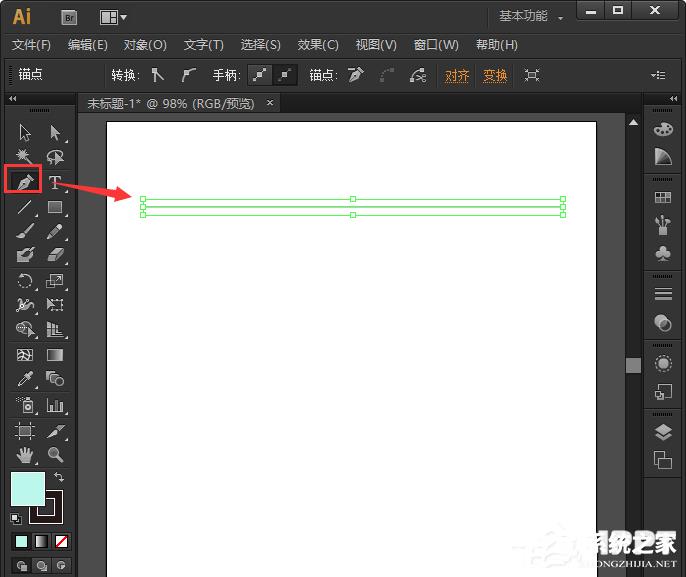Select the Line Segment tool
This screenshot has height=577, width=686.
[x=24, y=206]
